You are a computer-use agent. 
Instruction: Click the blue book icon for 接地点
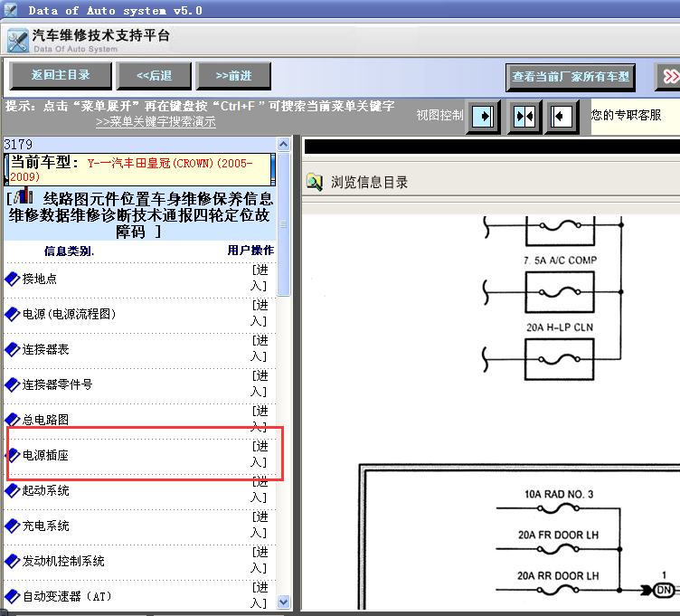[12, 279]
